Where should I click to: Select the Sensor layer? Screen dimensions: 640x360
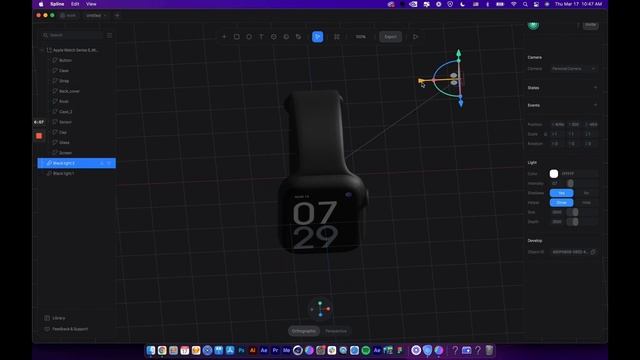[65, 122]
